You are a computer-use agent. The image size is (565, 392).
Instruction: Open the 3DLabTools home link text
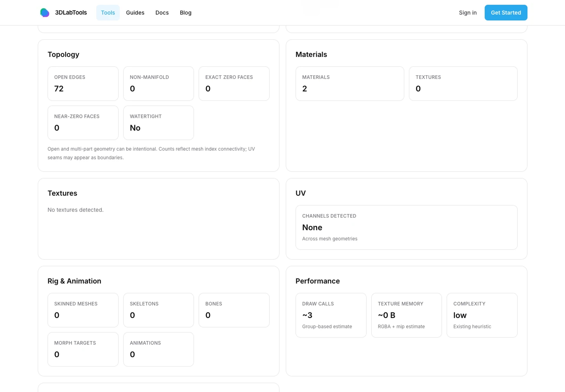coord(71,12)
